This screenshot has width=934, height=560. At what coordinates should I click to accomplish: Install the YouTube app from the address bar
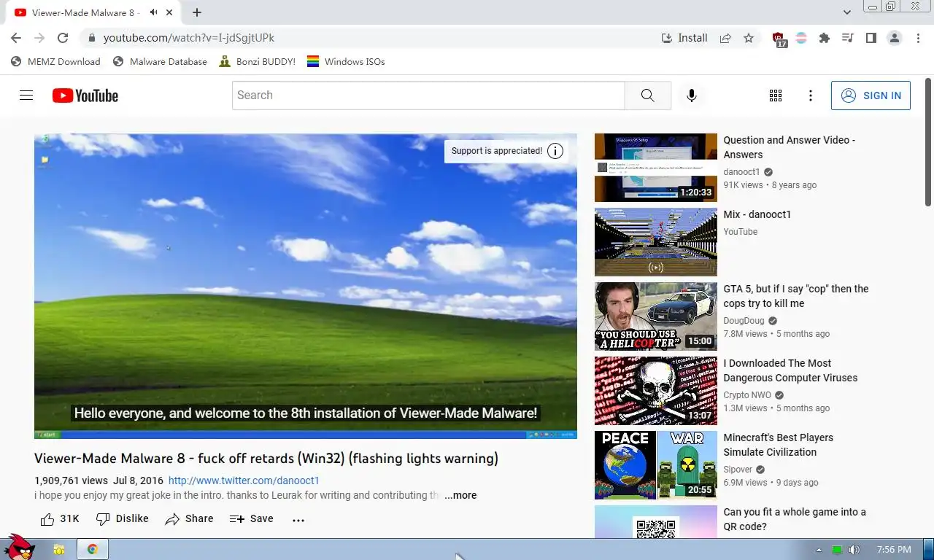684,38
